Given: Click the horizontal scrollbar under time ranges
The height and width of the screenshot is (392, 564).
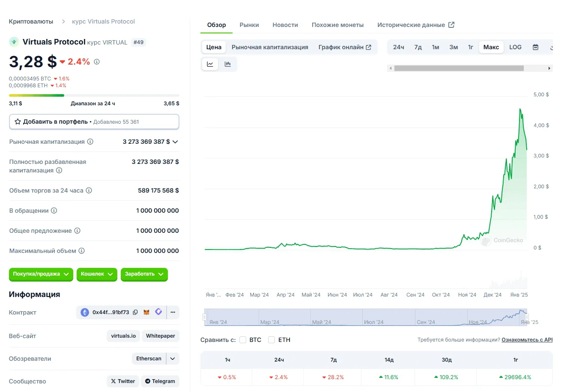Looking at the screenshot, I should [x=459, y=68].
